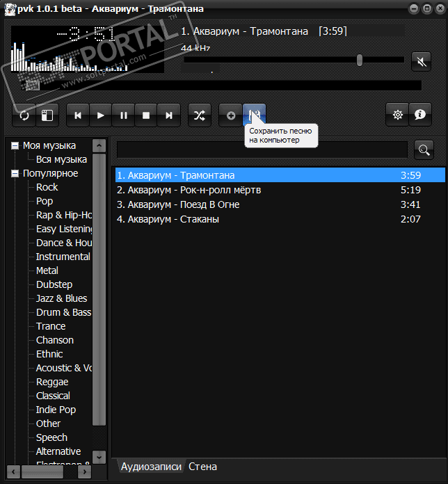
Task: Select Вся музыка in the tree
Action: pos(61,159)
